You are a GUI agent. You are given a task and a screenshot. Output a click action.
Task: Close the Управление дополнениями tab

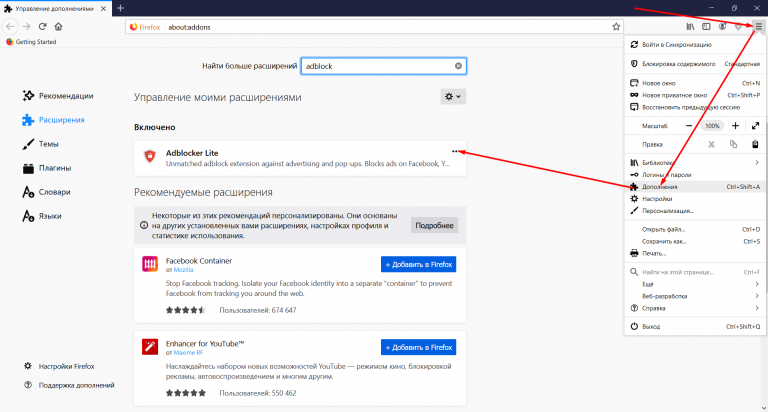(103, 9)
